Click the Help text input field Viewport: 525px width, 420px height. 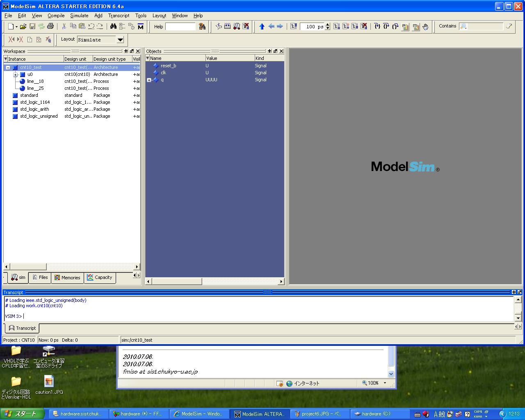(x=180, y=27)
